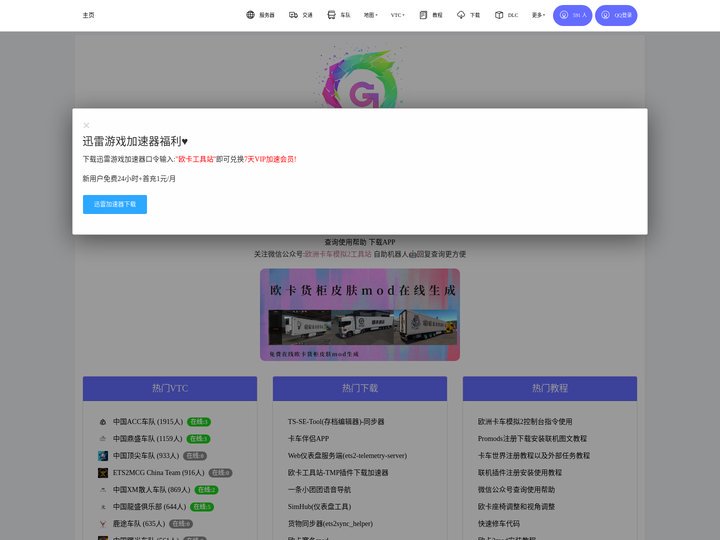This screenshot has width=720, height=540.
Task: Click the 热门VTC section header
Action: (x=170, y=388)
